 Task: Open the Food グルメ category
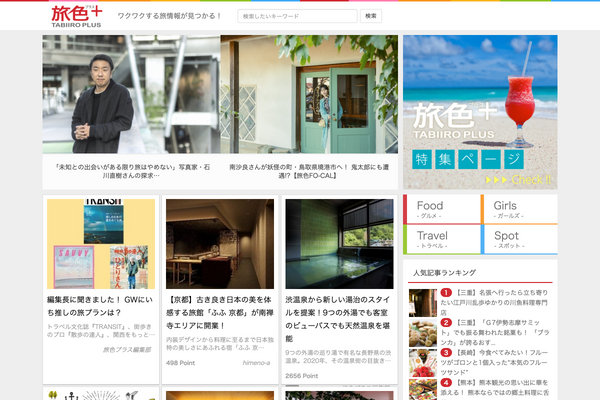coord(441,209)
